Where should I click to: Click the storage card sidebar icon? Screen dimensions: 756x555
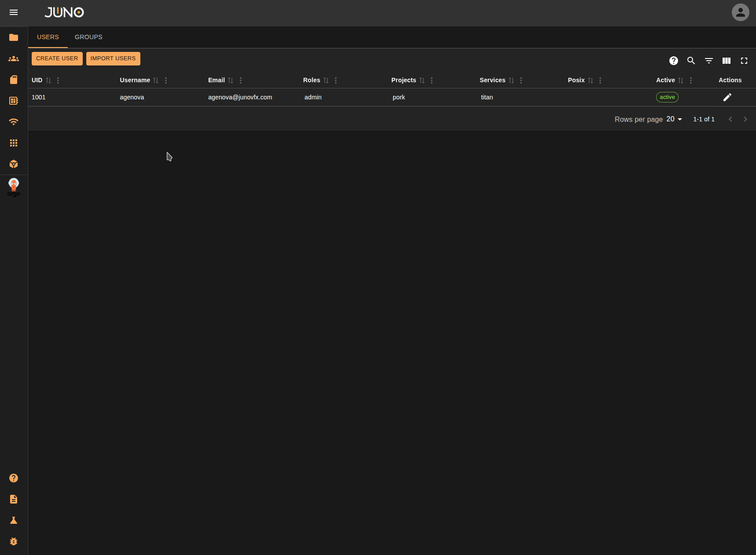coord(14,80)
